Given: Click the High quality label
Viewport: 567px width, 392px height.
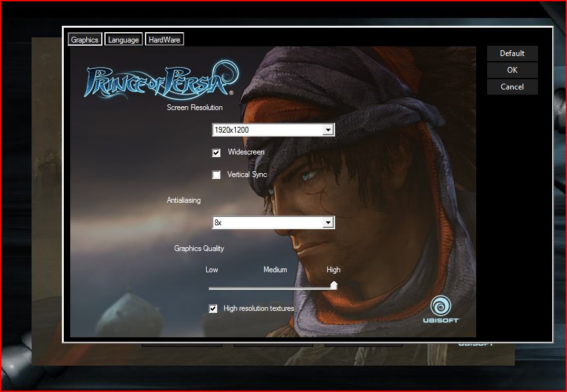Looking at the screenshot, I should pos(333,270).
